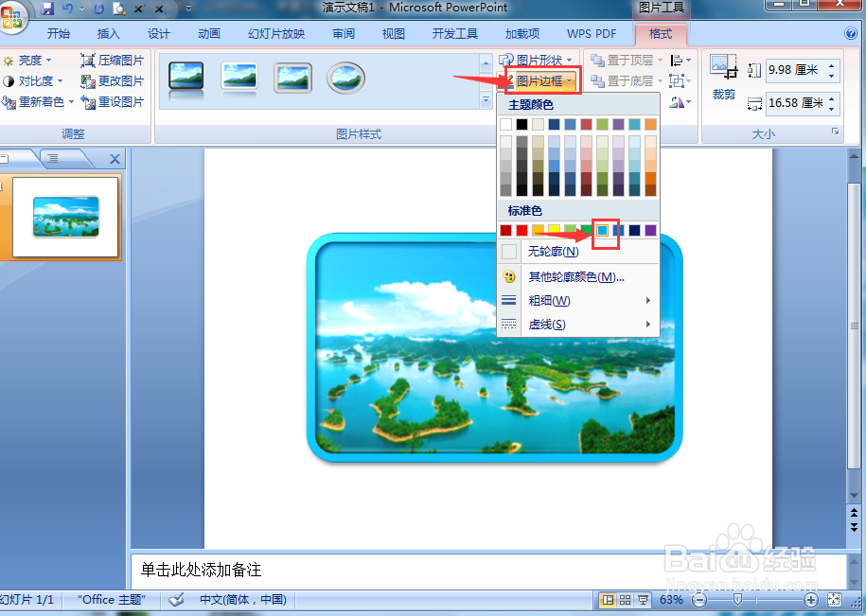The height and width of the screenshot is (616, 866).
Task: Go to next slide via double-down arrow
Action: [854, 527]
